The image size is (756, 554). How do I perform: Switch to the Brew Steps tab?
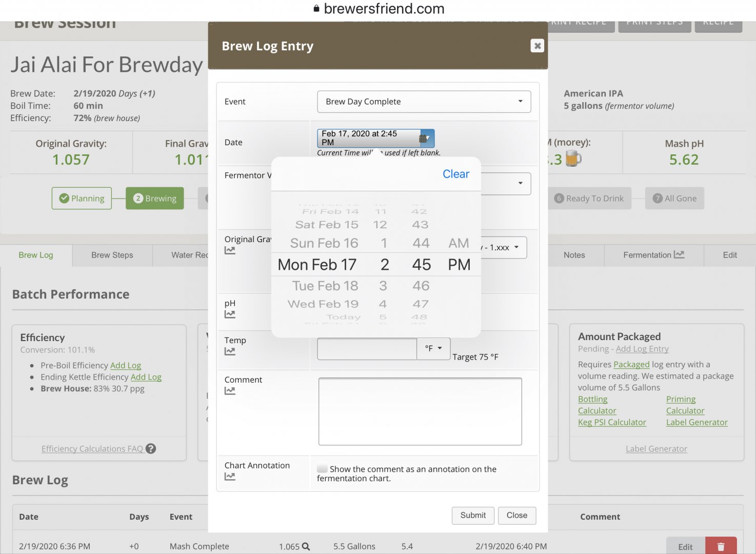[112, 255]
